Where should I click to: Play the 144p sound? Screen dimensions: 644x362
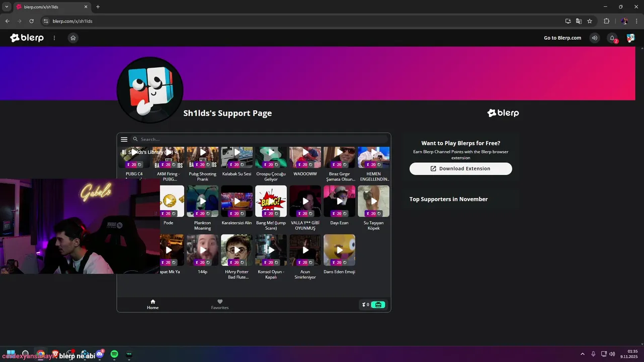coord(203,250)
